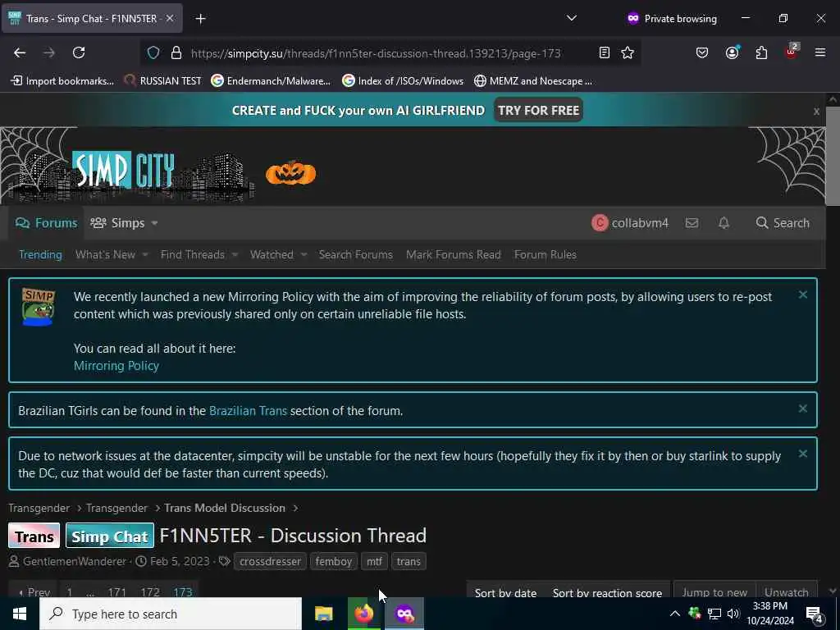Image resolution: width=840 pixels, height=630 pixels.
Task: Dismiss the Brazilian TGirls notice
Action: 802,409
